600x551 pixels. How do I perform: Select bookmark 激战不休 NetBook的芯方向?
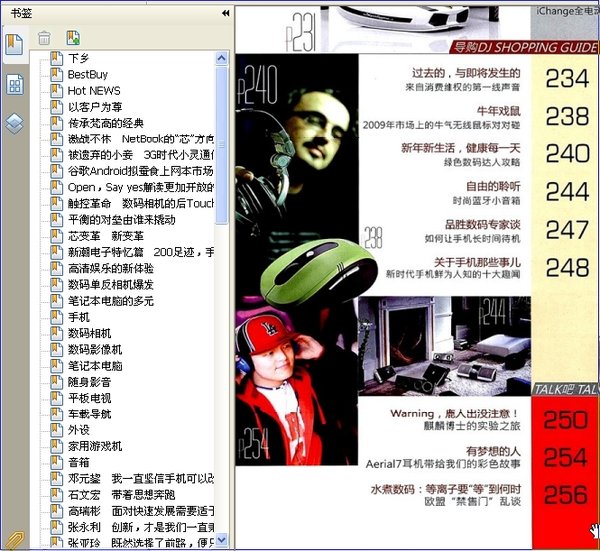141,139
